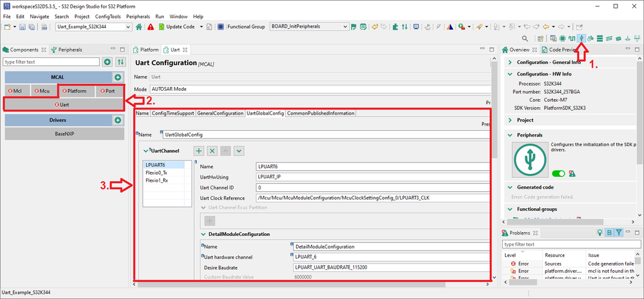Click the puzzle piece toolbar icon

pyautogui.click(x=395, y=26)
